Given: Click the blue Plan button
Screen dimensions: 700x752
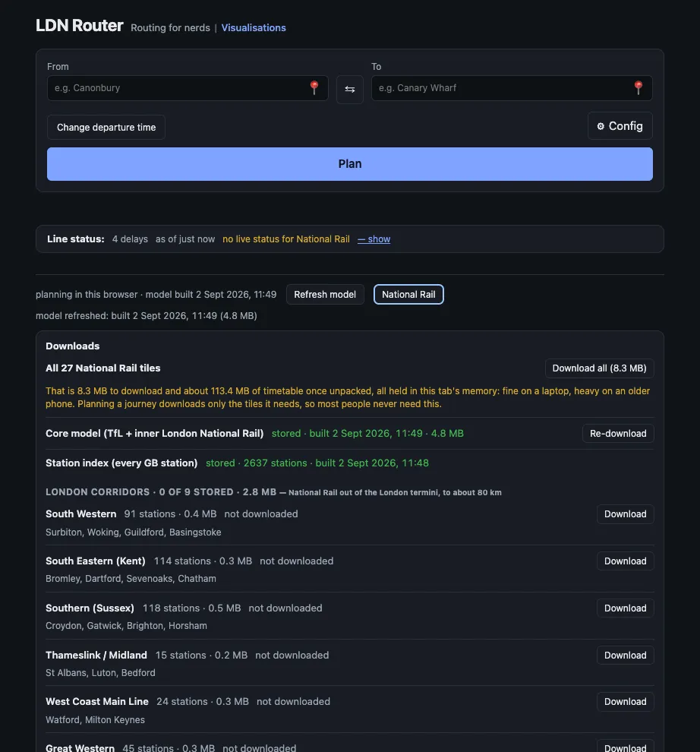Looking at the screenshot, I should [349, 164].
